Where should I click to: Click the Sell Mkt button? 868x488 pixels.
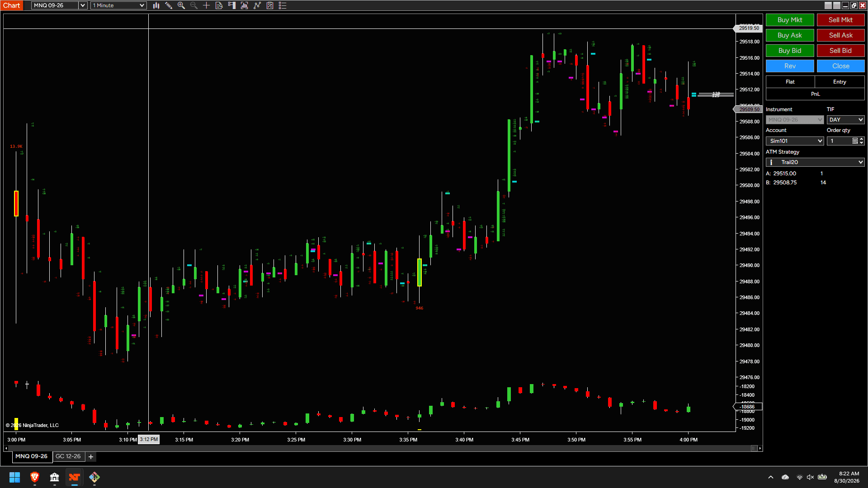click(x=840, y=20)
